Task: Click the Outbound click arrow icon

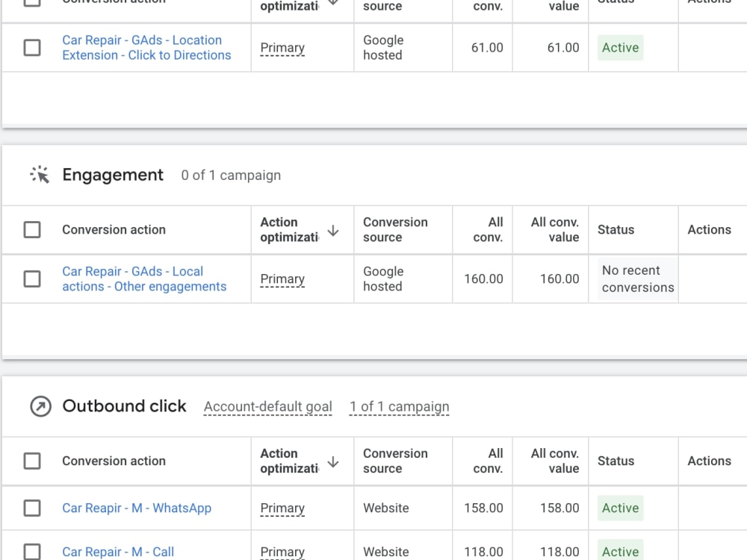Action: click(40, 406)
